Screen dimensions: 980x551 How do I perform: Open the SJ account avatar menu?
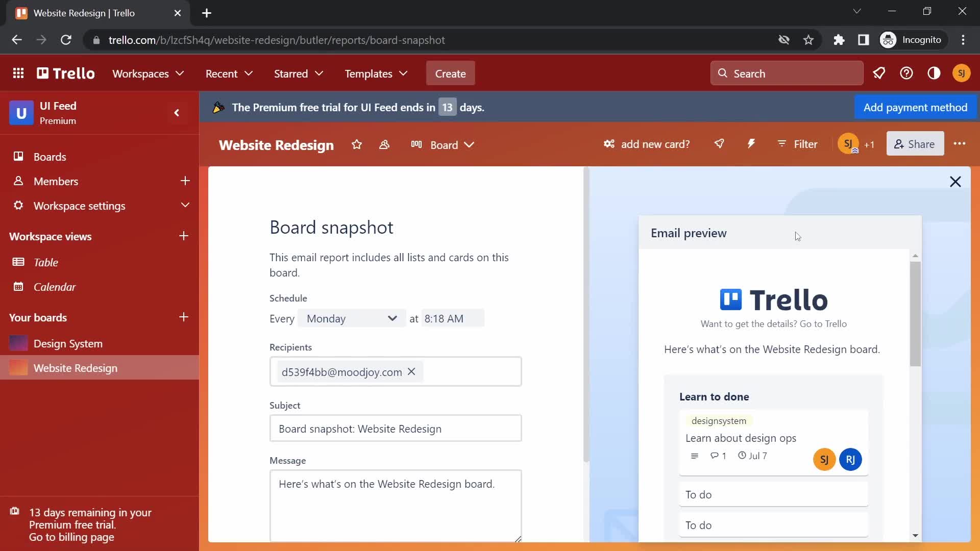[x=962, y=73]
